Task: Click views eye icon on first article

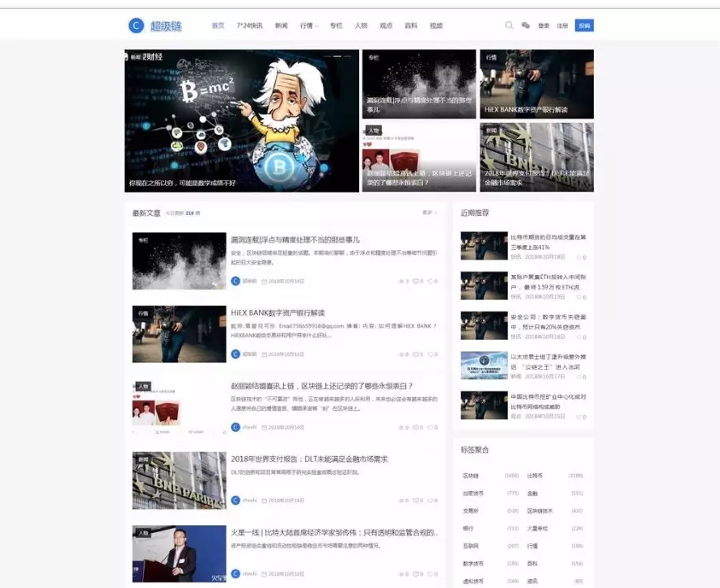Action: [400, 281]
